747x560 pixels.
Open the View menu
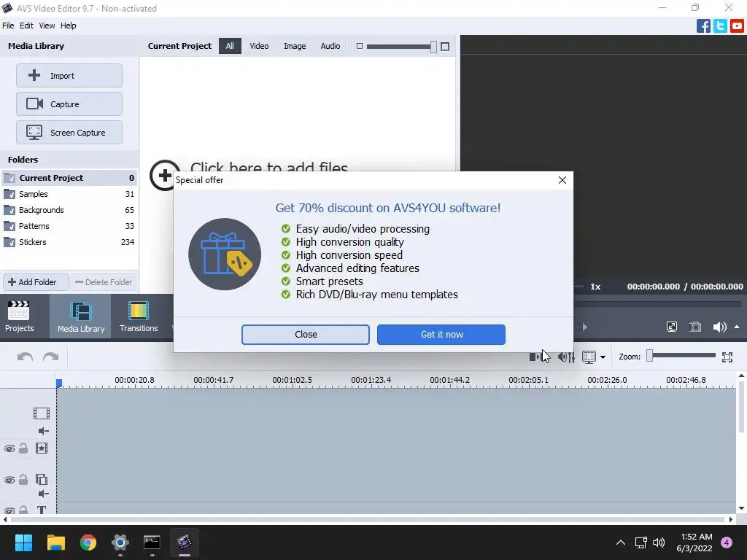47,26
